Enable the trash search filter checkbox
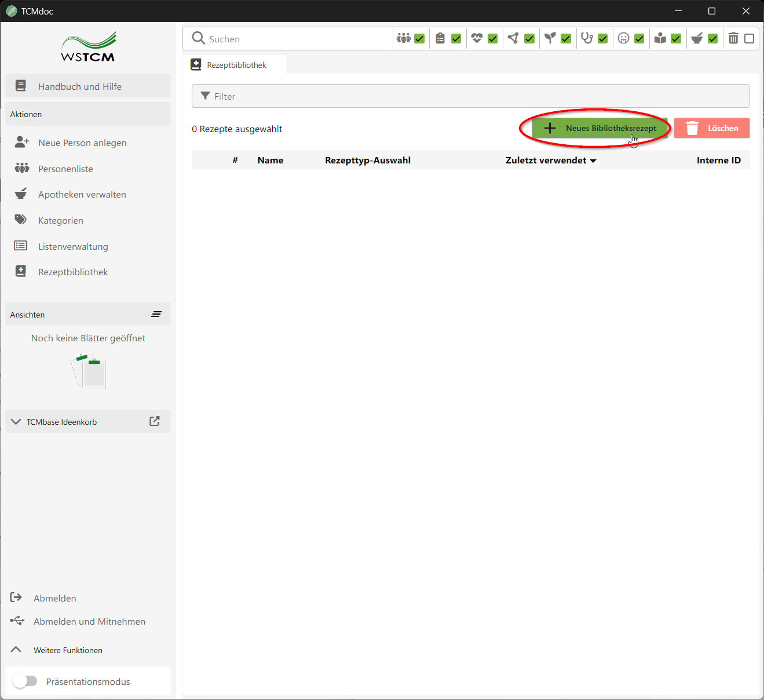This screenshot has width=764, height=700. [x=749, y=39]
